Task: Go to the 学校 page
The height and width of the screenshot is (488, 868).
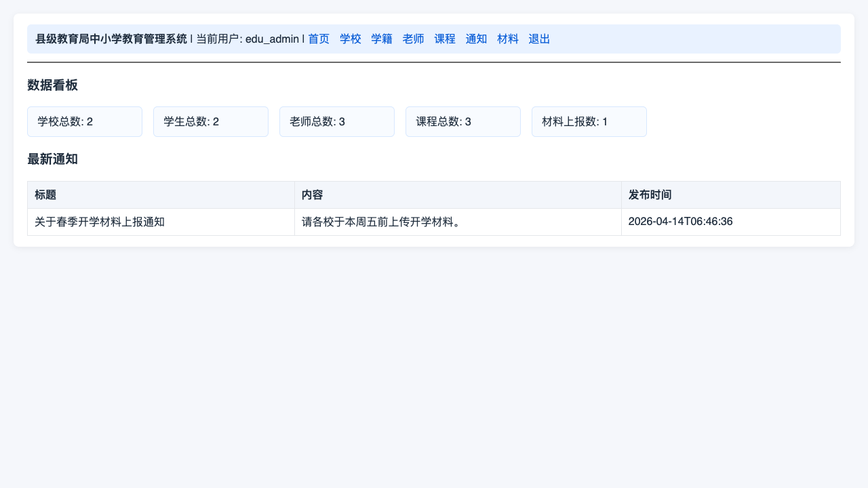Action: pos(351,39)
